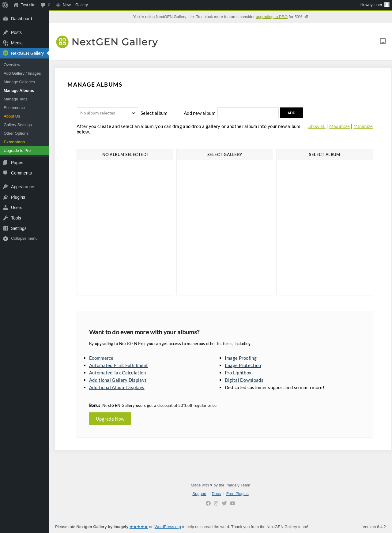
Task: Click the Posts pushpin icon
Action: pos(6,32)
